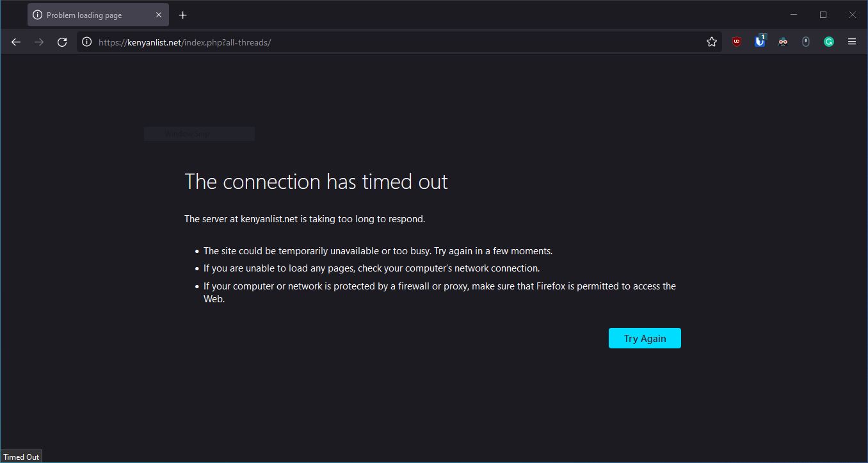The image size is (868, 463).
Task: Reload the current page
Action: tap(62, 42)
